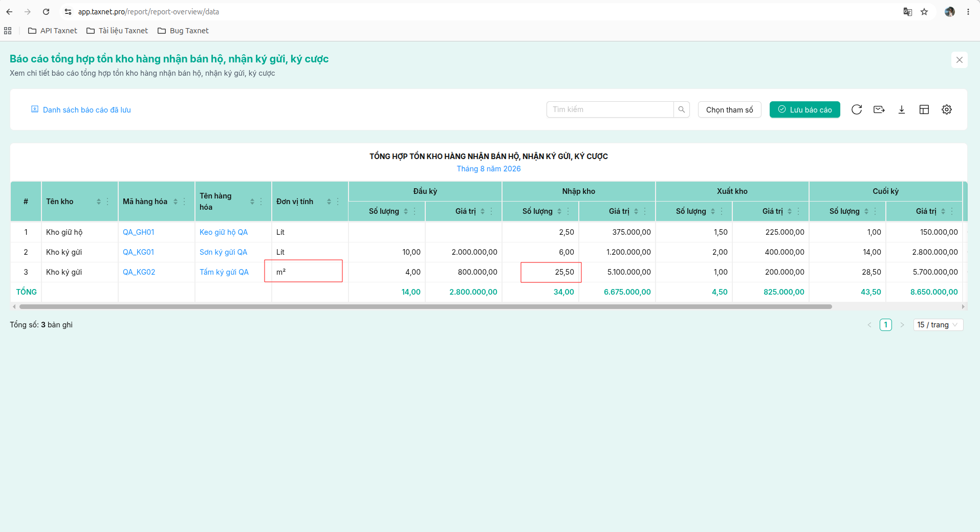Open the Bug Taxnet bookmark folder
The height and width of the screenshot is (532, 980).
coord(183,31)
